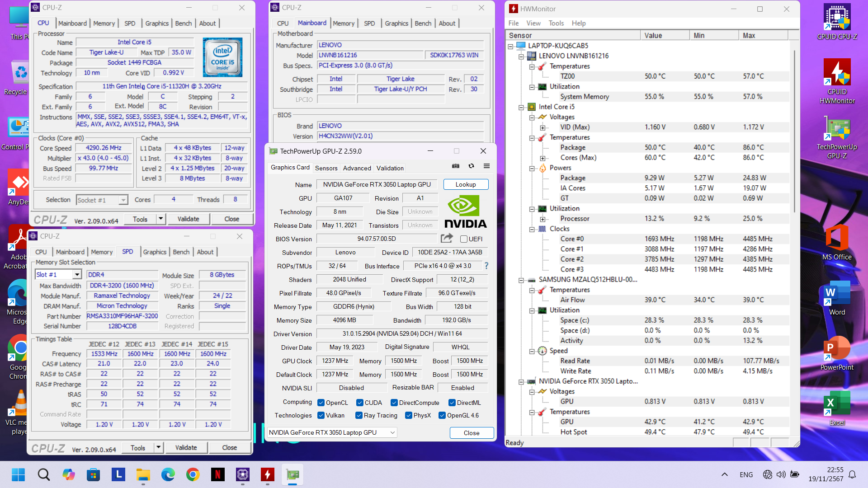Take a GPU-Z screenshot with camera icon
The width and height of the screenshot is (868, 488).
click(x=456, y=166)
